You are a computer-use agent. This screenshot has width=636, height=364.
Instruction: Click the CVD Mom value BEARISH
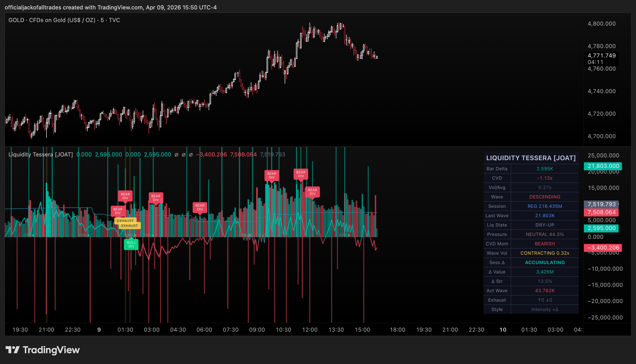[x=545, y=244]
